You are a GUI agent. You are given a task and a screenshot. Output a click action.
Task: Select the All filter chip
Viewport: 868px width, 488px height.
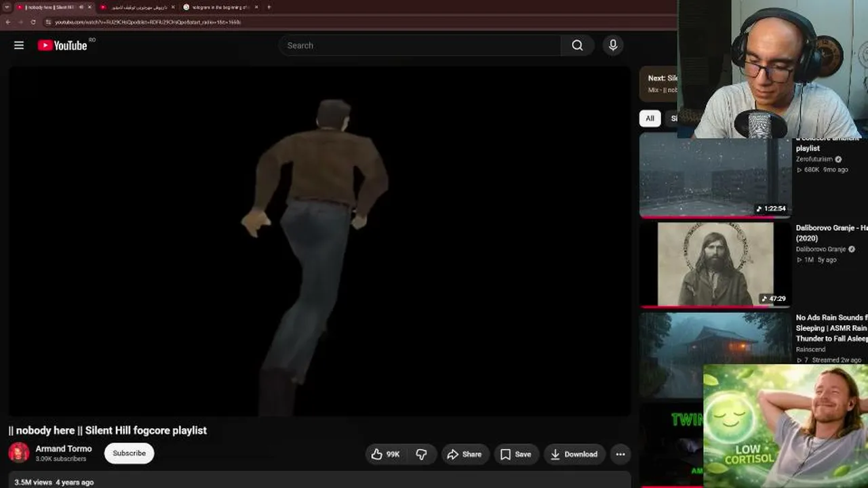click(x=650, y=119)
